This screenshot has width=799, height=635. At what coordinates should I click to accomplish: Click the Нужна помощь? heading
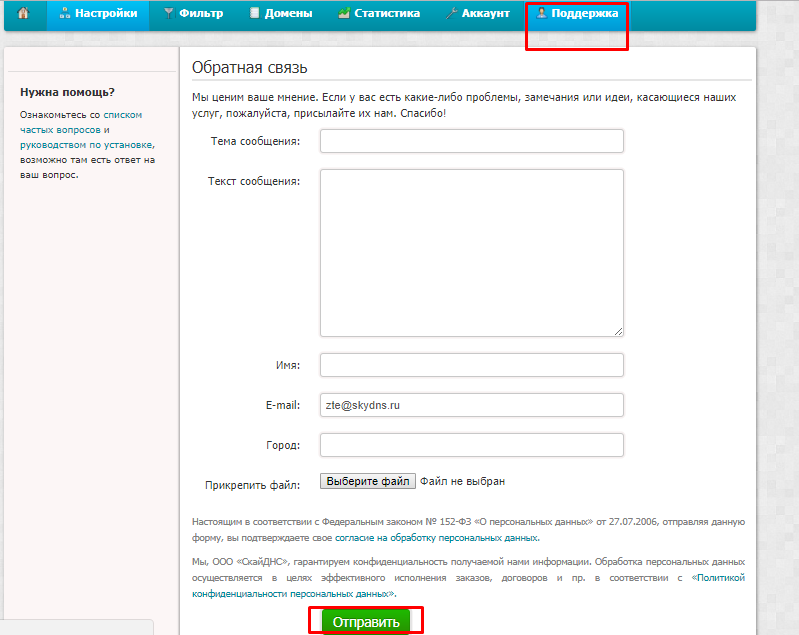pos(67,92)
